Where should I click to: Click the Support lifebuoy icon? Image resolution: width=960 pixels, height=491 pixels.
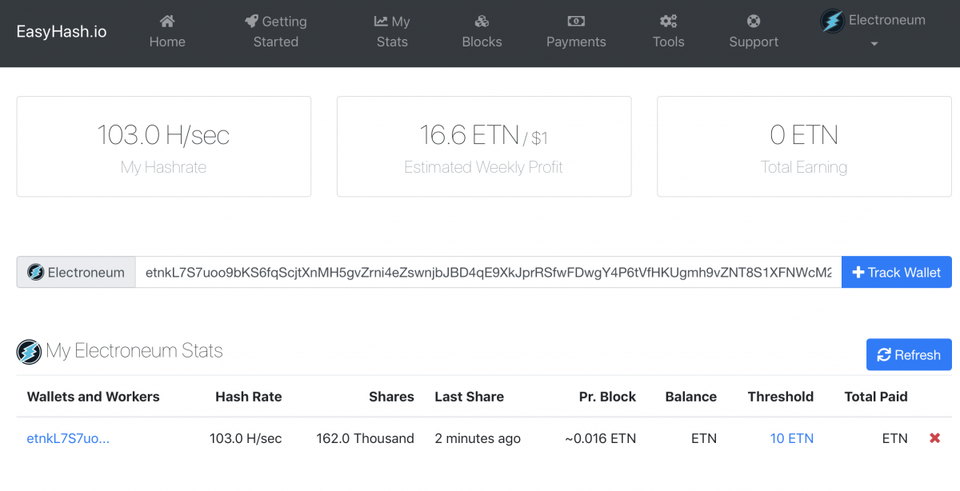754,21
